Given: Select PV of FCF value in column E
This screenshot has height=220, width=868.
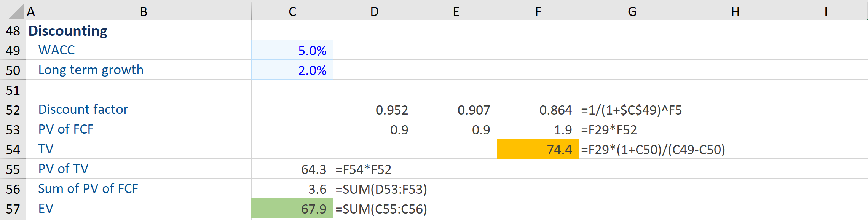Looking at the screenshot, I should click(x=456, y=129).
